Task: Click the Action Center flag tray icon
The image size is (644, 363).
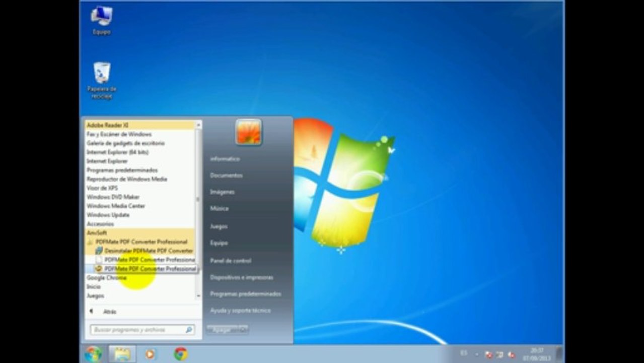Action: [x=488, y=354]
